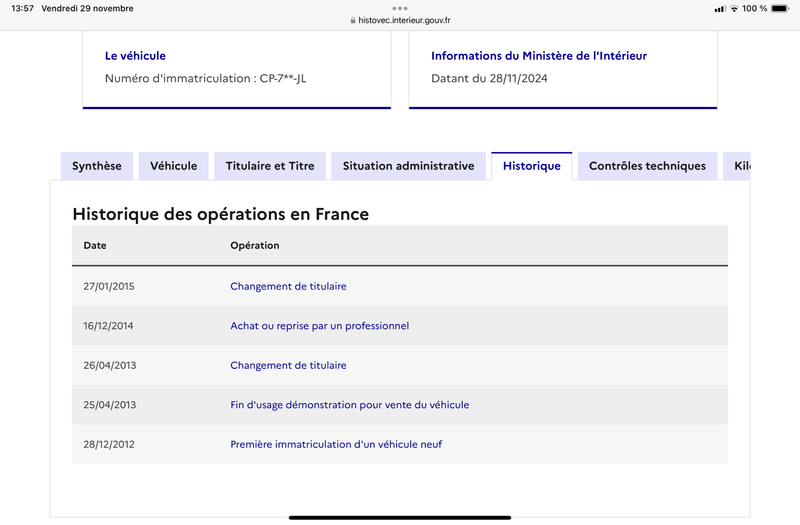Click the Numéro d'immatriculation CP-7**-JL text
The width and height of the screenshot is (800, 525).
coord(206,78)
